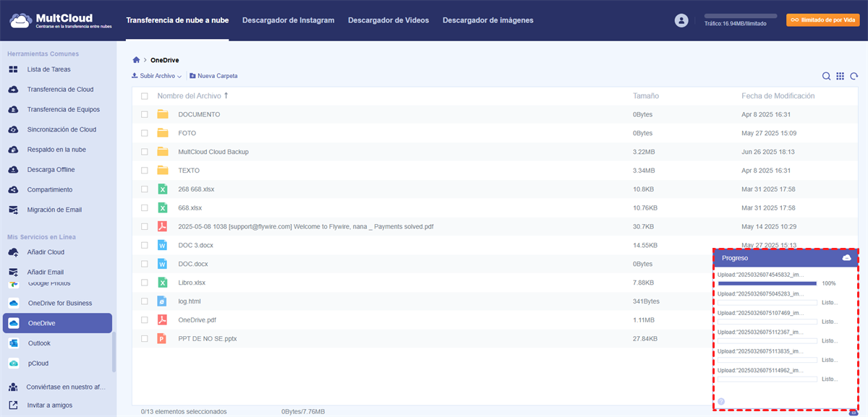Click the search magnifier icon
The width and height of the screenshot is (868, 417).
pos(827,76)
